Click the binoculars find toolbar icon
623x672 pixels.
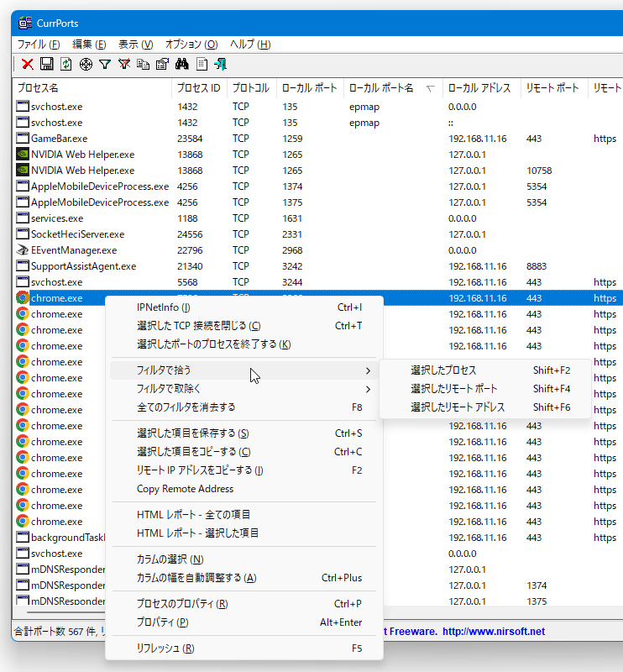[x=181, y=65]
